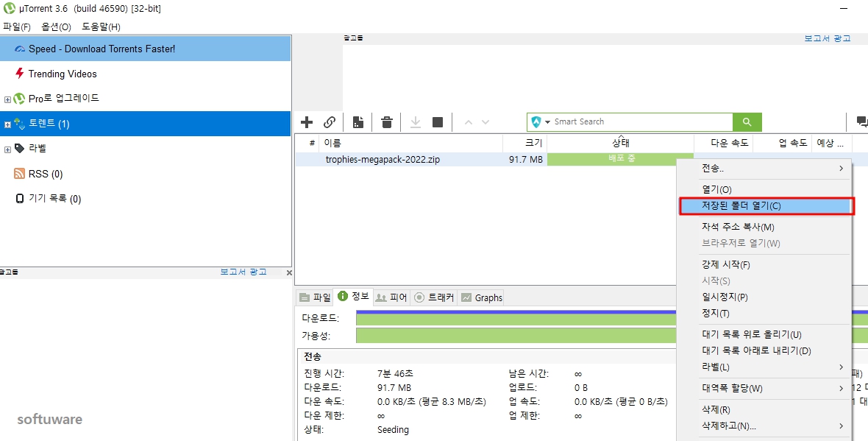Click the Start Torrent download arrow icon
The width and height of the screenshot is (868, 441).
(415, 122)
